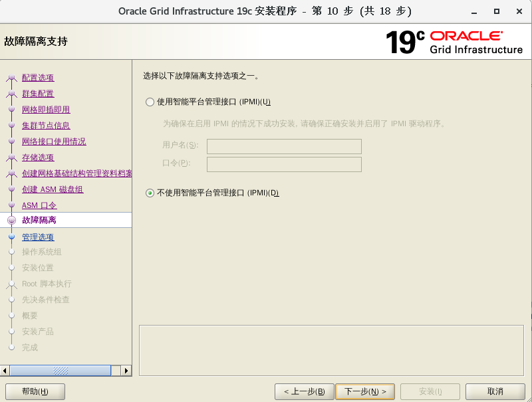This screenshot has width=532, height=402.
Task: Cancel installation with 取消 button
Action: pyautogui.click(x=495, y=391)
